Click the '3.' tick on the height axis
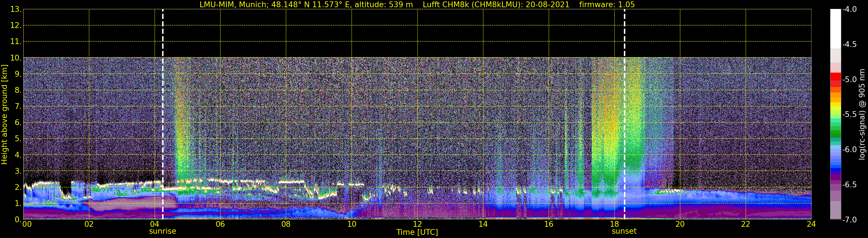 (18, 171)
